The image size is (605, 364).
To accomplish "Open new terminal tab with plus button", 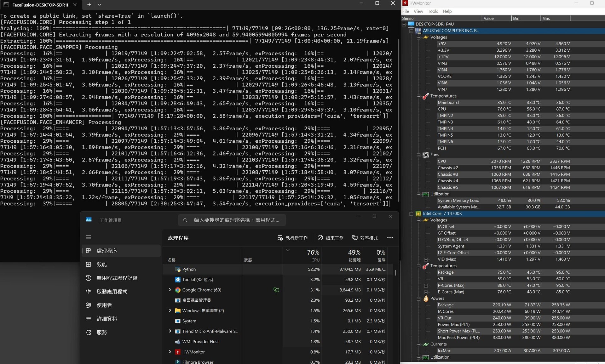I will tap(89, 4).
